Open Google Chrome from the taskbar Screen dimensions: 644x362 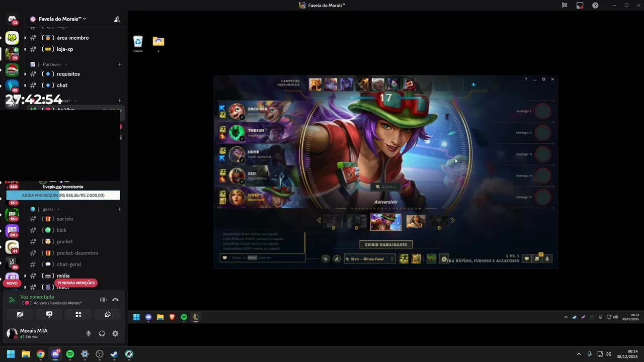[x=40, y=354]
